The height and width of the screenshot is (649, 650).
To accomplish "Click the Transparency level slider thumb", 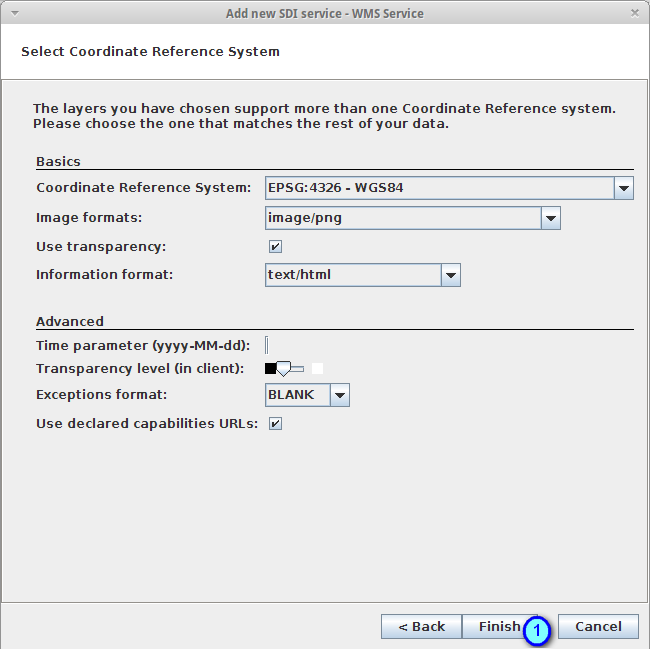I will point(283,369).
